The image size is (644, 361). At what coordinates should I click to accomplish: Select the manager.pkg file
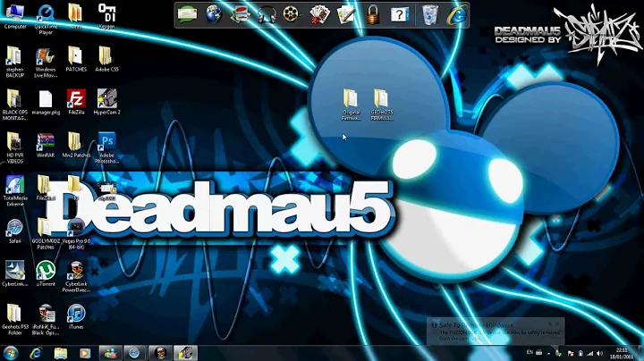pyautogui.click(x=46, y=103)
